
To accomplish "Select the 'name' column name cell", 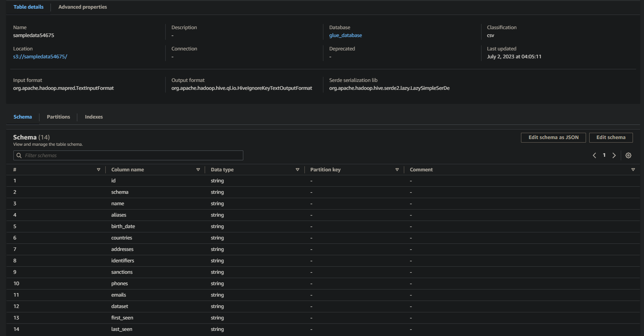I will pyautogui.click(x=118, y=204).
